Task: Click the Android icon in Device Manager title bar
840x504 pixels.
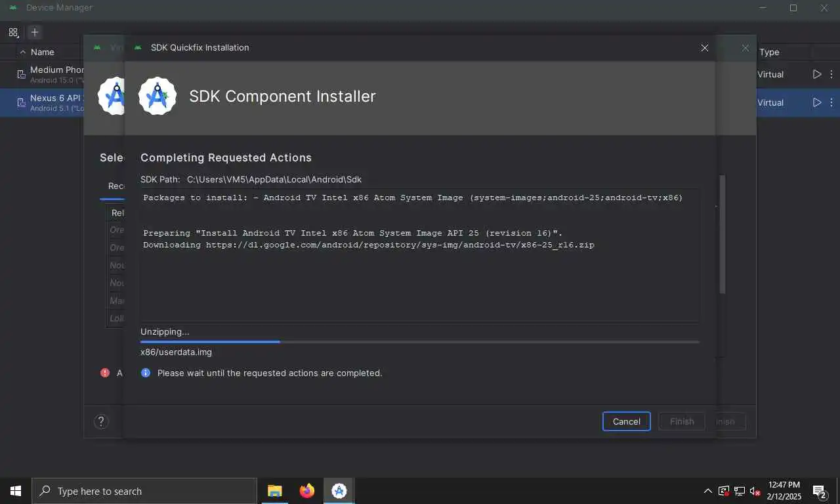Action: pyautogui.click(x=12, y=8)
